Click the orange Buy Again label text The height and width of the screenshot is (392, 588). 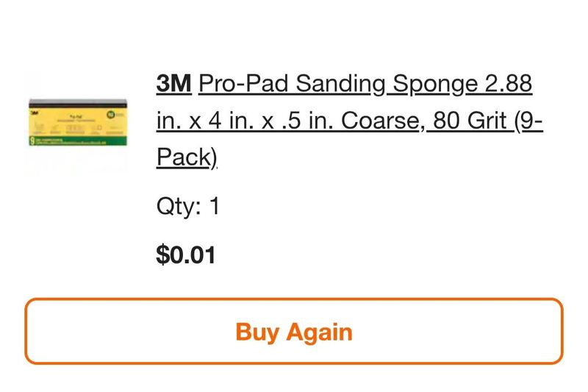click(x=294, y=332)
